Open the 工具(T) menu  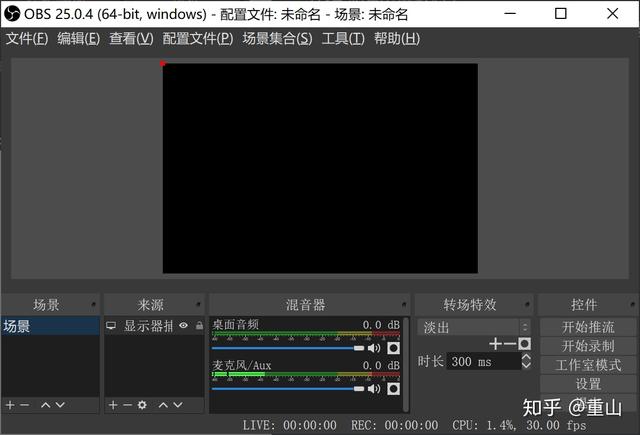point(343,39)
